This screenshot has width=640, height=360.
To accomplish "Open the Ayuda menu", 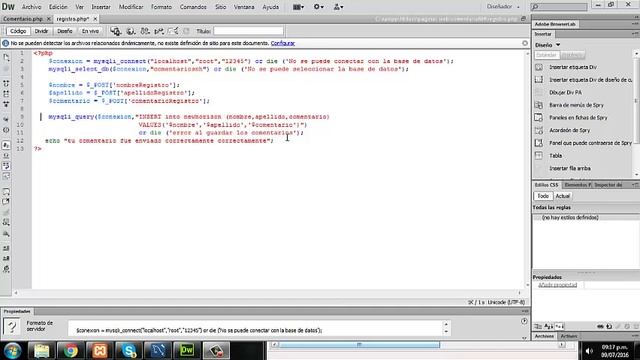I will (271, 7).
